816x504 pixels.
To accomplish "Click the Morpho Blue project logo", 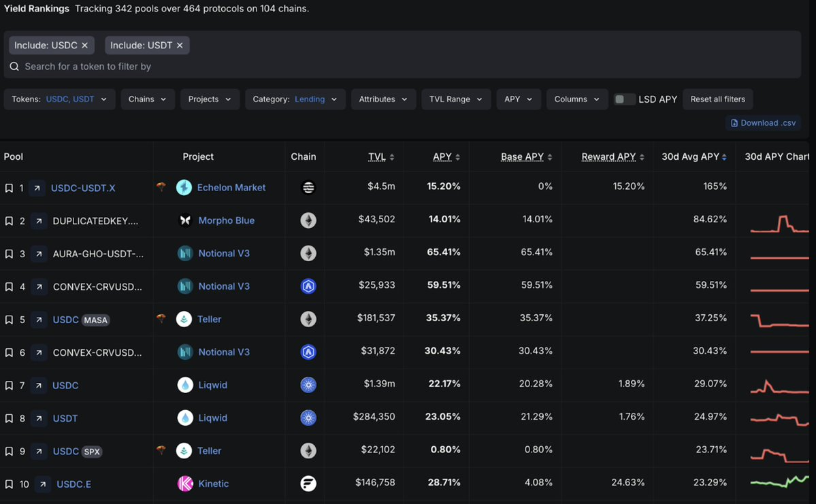I will (185, 220).
